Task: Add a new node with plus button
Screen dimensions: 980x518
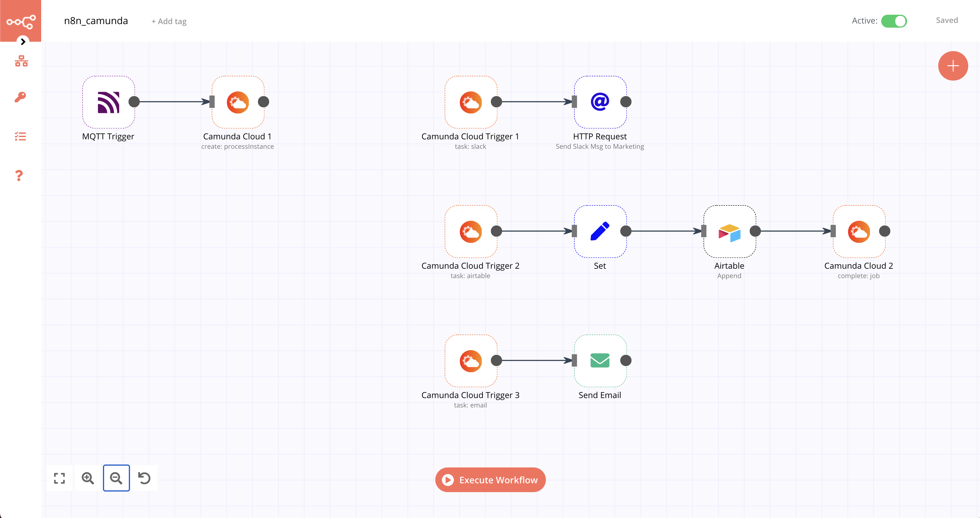Action: pyautogui.click(x=953, y=66)
